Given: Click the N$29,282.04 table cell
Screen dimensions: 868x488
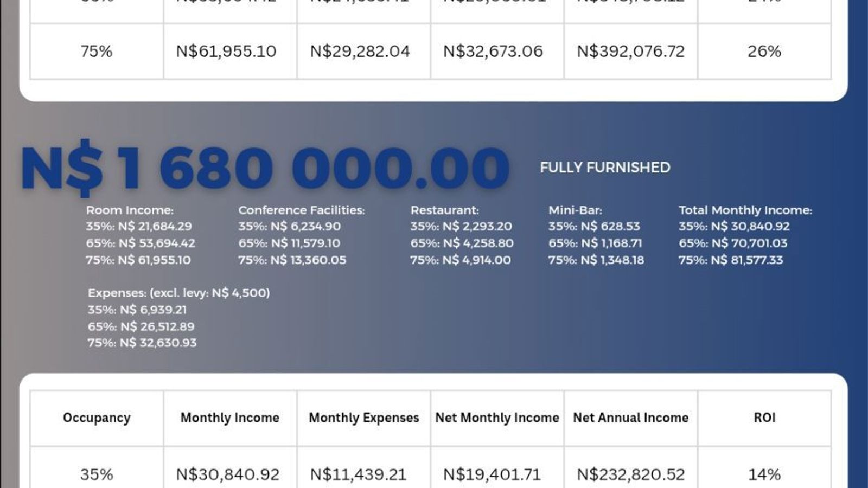Looking at the screenshot, I should 360,52.
